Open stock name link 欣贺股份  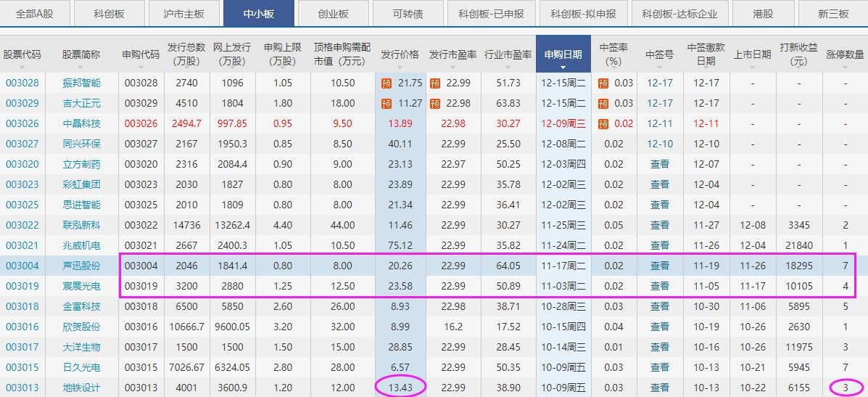pos(81,327)
